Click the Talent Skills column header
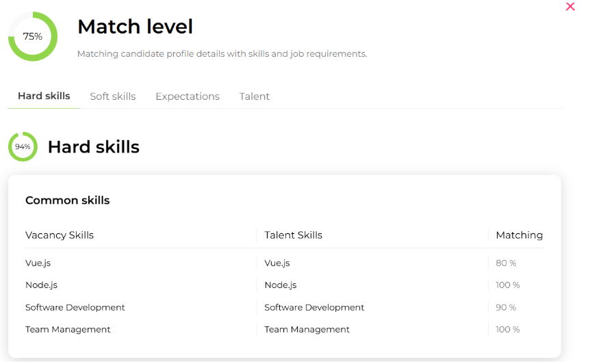 pos(294,235)
